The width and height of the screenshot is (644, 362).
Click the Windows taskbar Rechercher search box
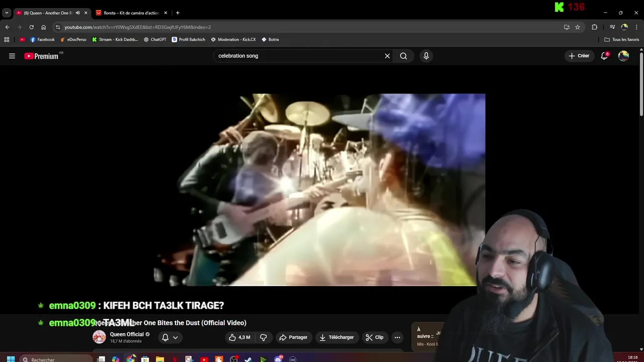coord(55,359)
